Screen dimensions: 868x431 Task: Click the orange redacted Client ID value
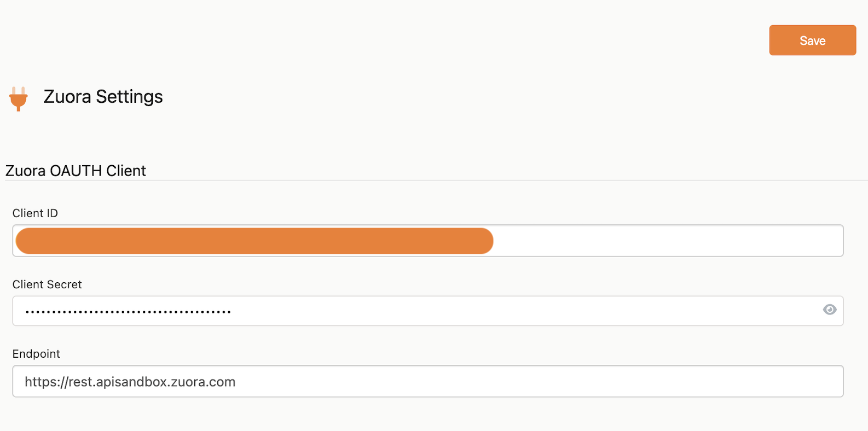pyautogui.click(x=254, y=241)
